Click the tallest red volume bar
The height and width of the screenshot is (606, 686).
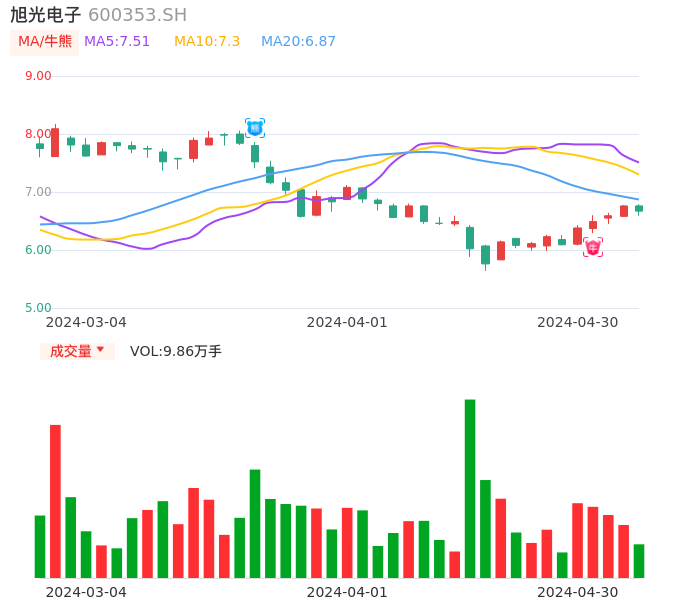(55, 501)
